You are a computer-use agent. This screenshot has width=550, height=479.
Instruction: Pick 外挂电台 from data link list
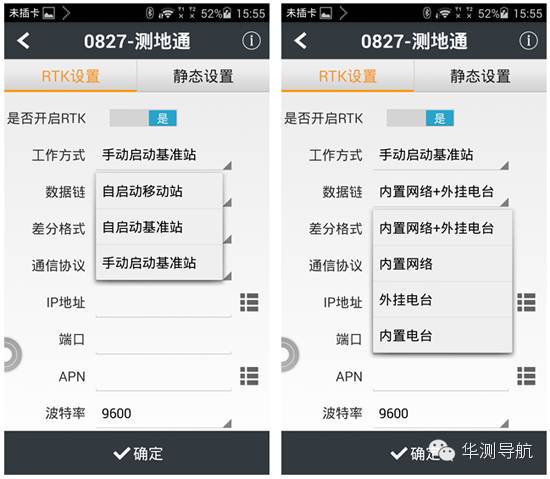(x=443, y=300)
